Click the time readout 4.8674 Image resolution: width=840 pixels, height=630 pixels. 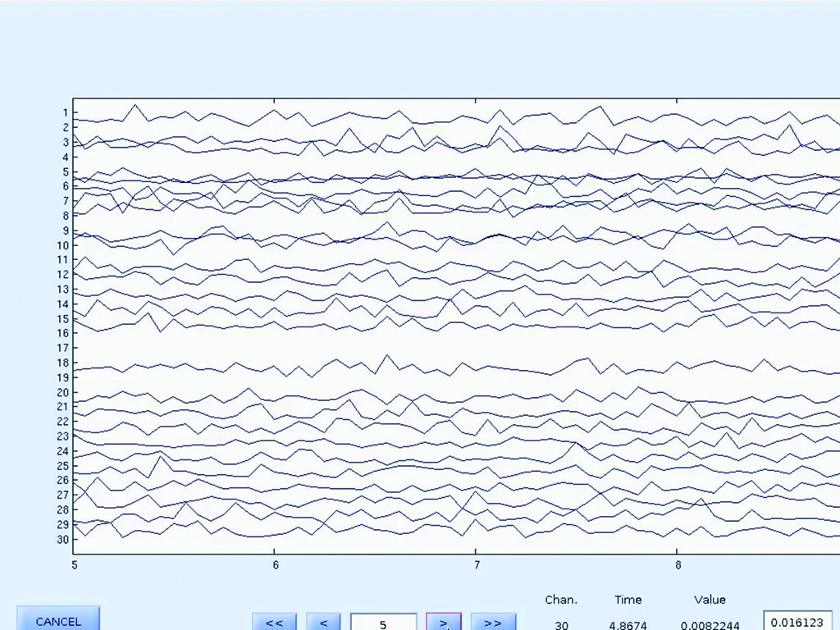(628, 625)
